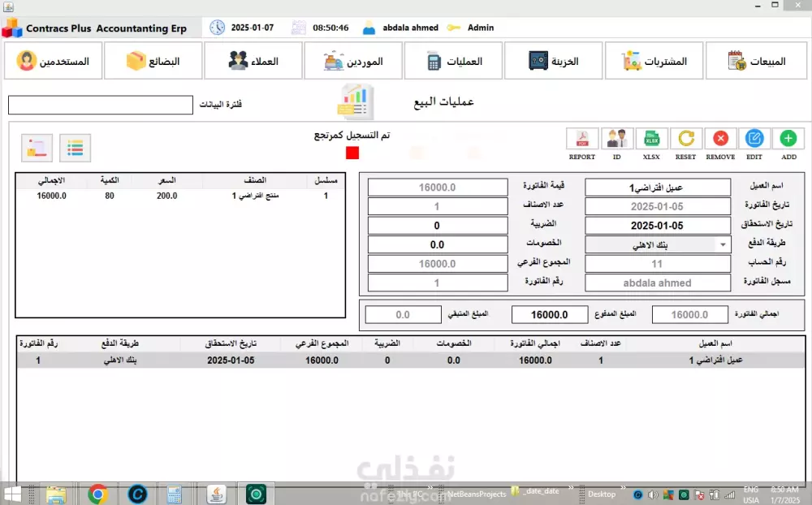The image size is (812, 505).
Task: Open the الخزينة (Treasury) section
Action: [553, 59]
